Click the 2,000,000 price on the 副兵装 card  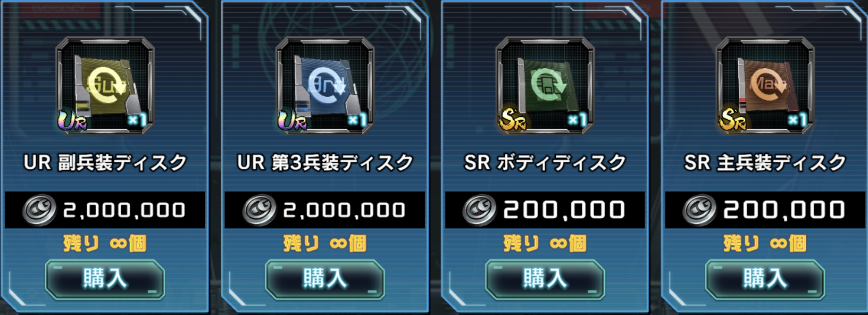[124, 210]
